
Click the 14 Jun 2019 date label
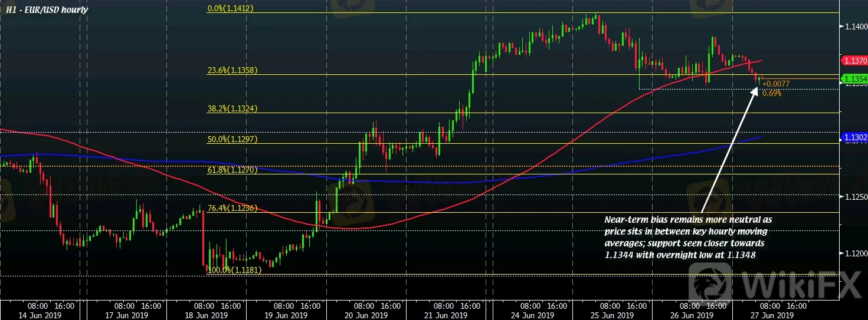pos(50,315)
